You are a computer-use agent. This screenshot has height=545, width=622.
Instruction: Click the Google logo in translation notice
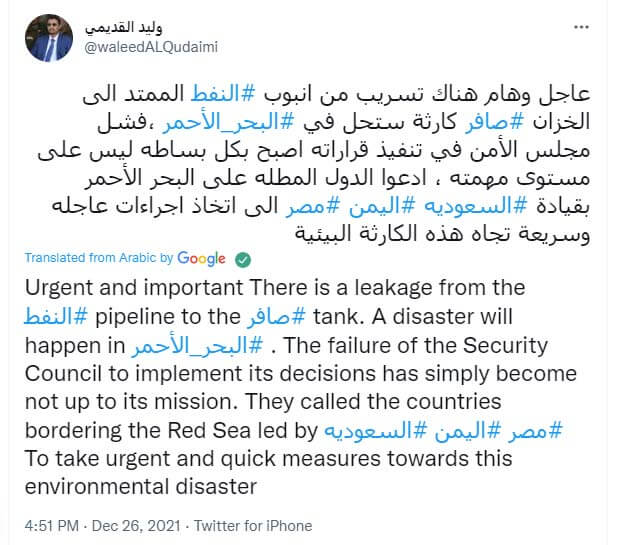(201, 259)
